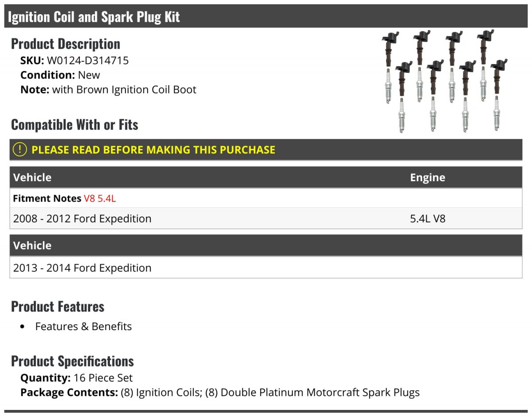The height and width of the screenshot is (417, 532).
Task: Click the Quantity 16 Piece Set line
Action: point(77,378)
